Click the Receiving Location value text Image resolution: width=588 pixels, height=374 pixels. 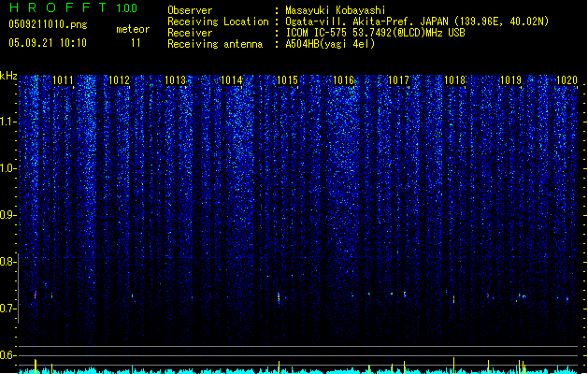(x=417, y=22)
